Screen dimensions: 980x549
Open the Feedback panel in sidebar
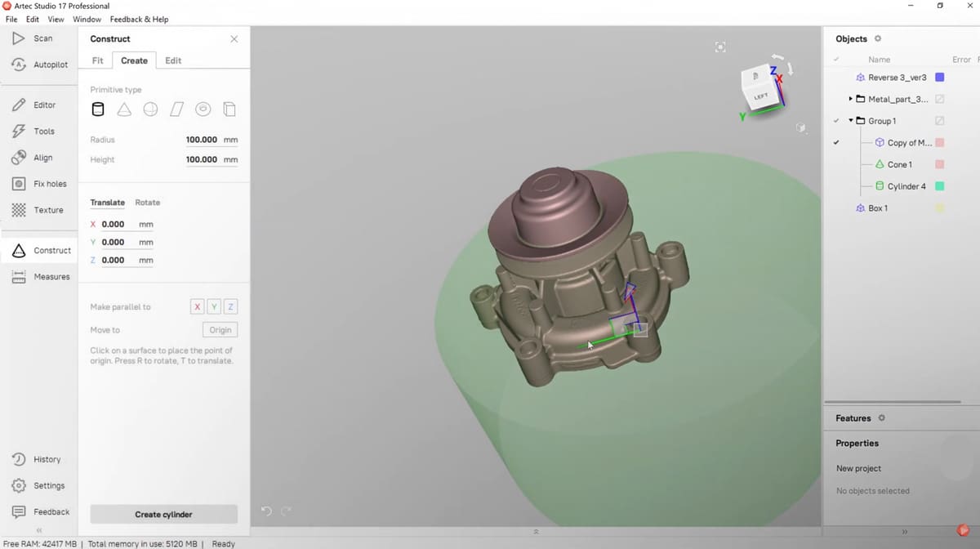click(38, 511)
